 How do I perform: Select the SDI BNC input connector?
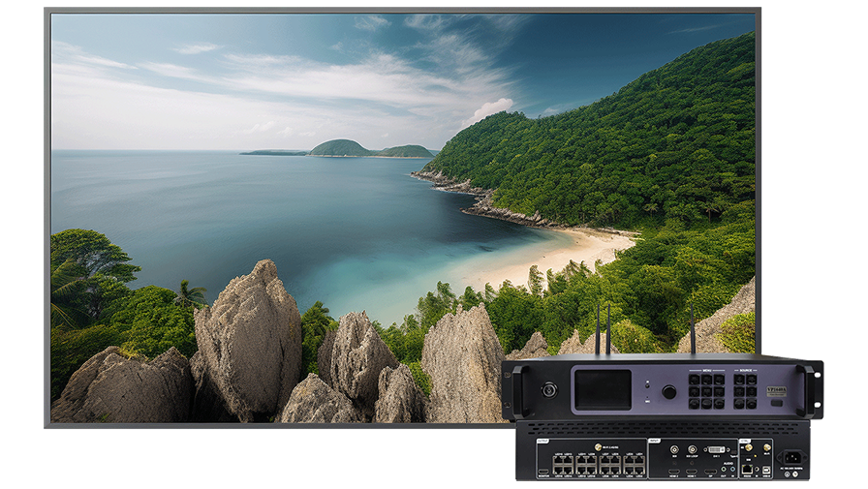[674, 450]
